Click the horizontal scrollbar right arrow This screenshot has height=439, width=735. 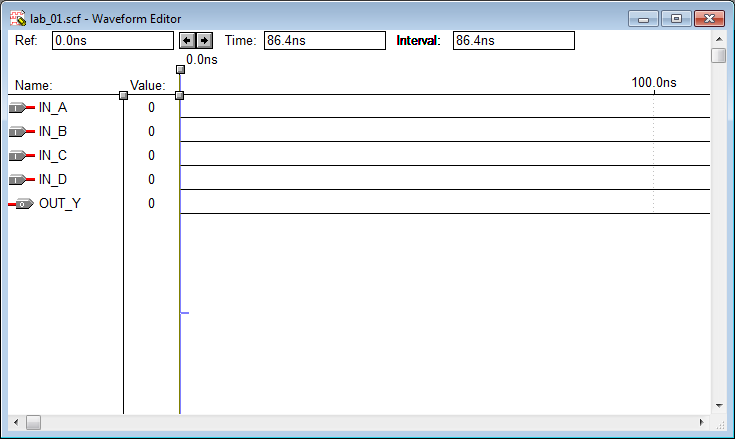tap(702, 423)
